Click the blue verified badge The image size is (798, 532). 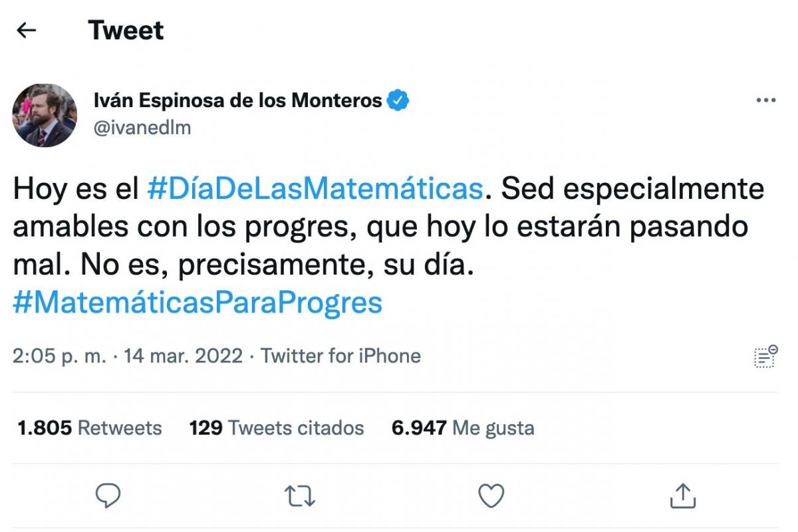click(x=398, y=100)
